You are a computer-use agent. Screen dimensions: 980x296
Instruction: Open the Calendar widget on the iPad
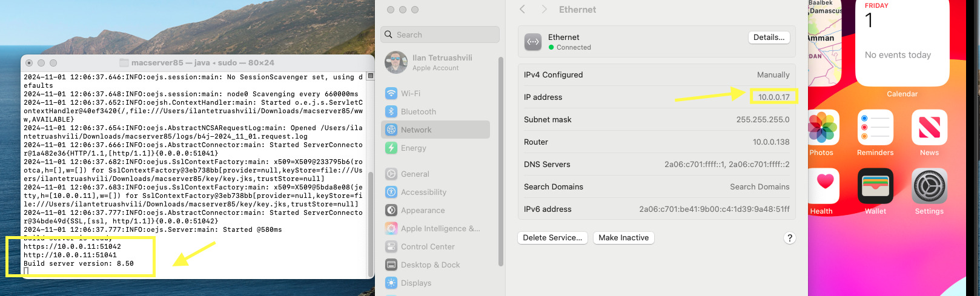902,43
